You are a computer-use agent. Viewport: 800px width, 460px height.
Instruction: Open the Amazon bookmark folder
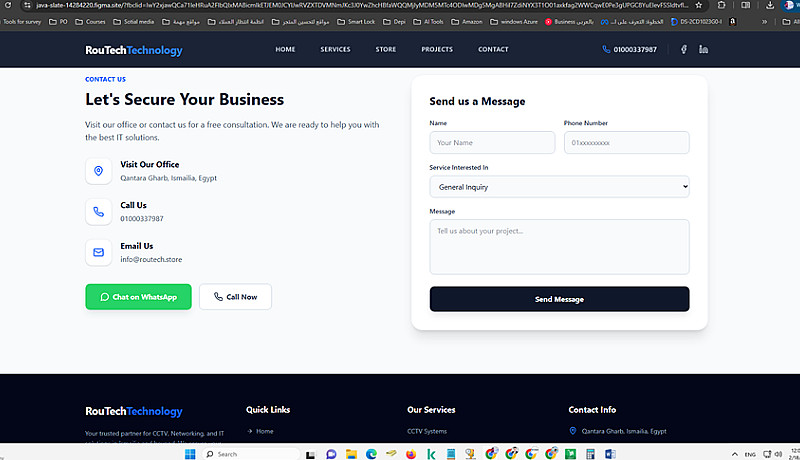coord(466,22)
